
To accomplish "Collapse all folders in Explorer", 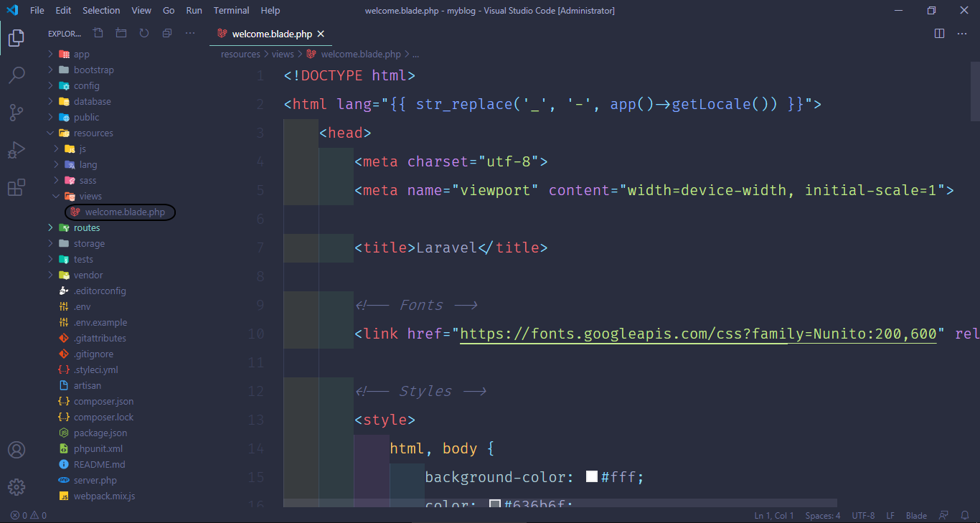I will [167, 33].
